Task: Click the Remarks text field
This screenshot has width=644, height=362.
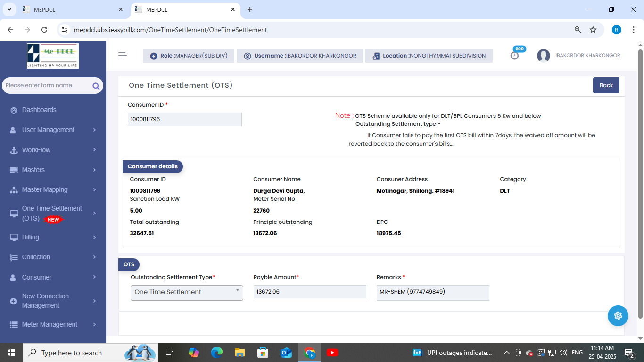Action: point(433,293)
